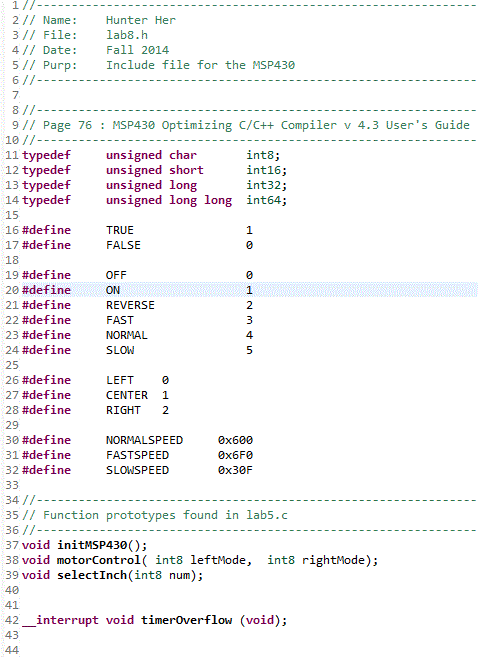Click the macro name NORMAL
Screen dimensions: 478x658
127,335
